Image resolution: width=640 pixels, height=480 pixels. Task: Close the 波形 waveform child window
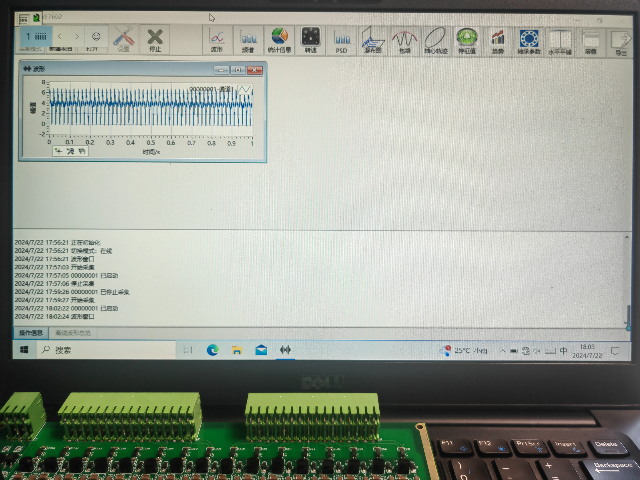tap(255, 70)
